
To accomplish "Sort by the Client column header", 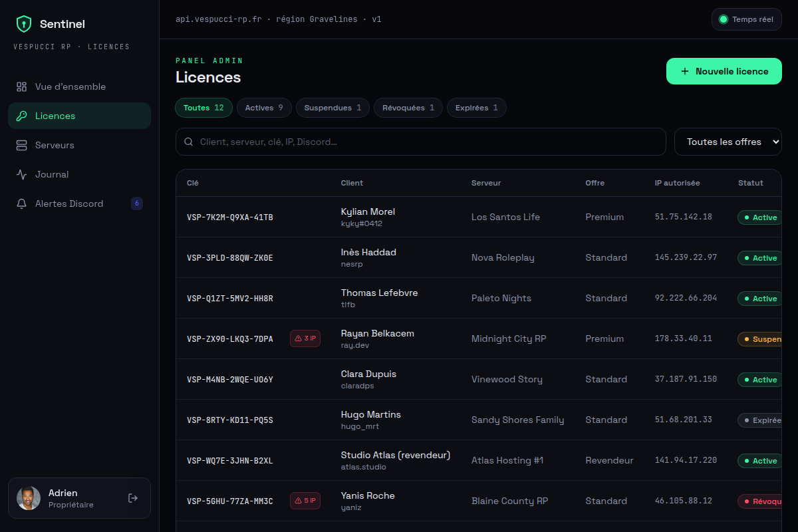I will click(x=352, y=183).
